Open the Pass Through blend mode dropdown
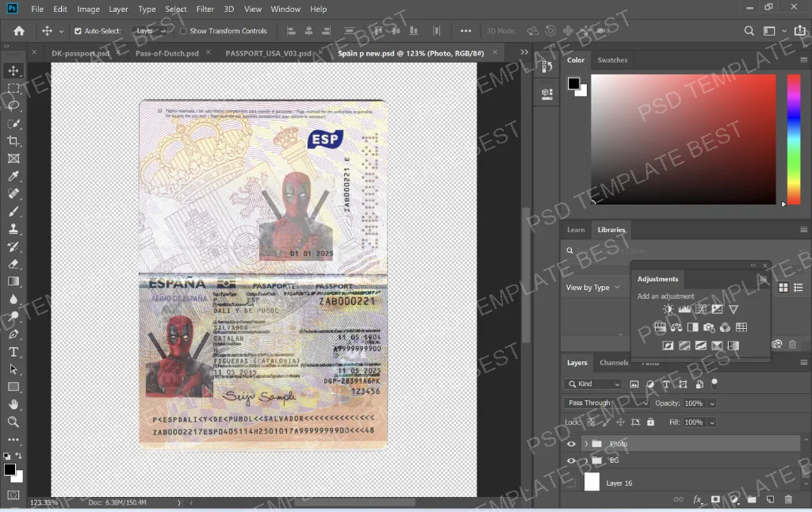812x512 pixels. pyautogui.click(x=607, y=403)
